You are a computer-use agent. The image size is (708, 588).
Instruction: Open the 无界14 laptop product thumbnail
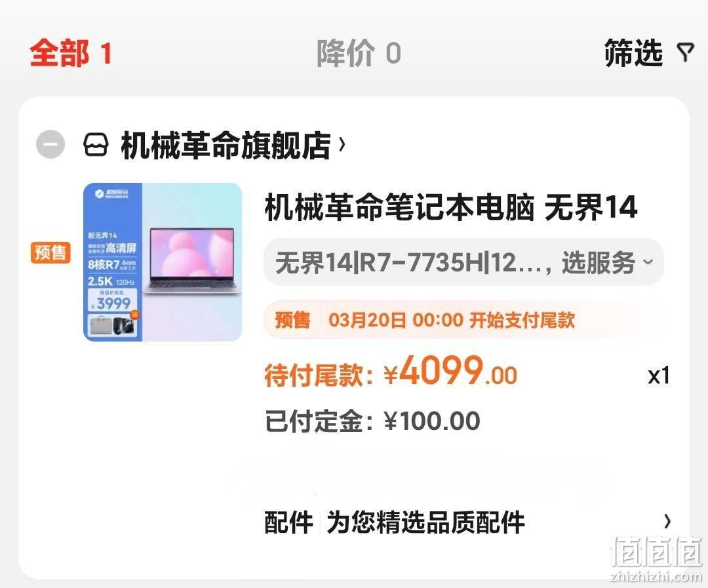click(x=163, y=262)
